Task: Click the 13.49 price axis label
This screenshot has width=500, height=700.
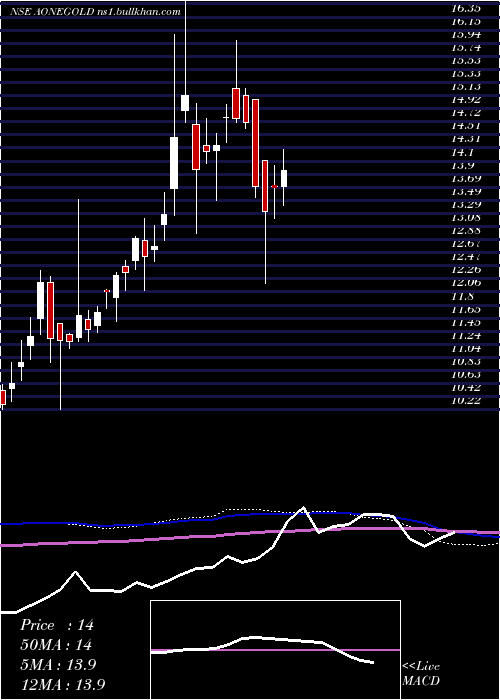Action: 465,191
